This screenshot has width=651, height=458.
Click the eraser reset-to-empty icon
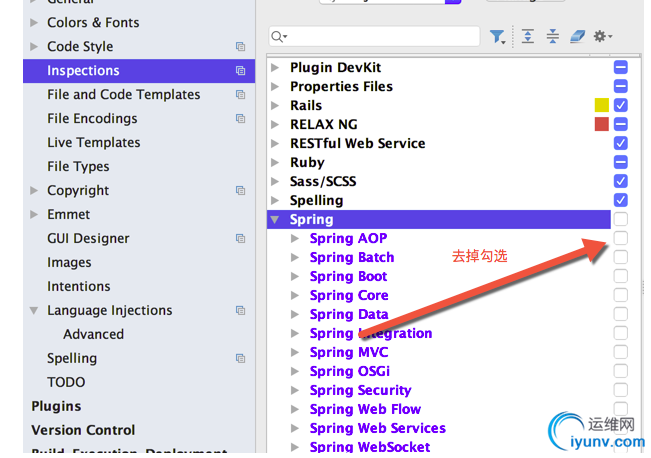pos(577,36)
